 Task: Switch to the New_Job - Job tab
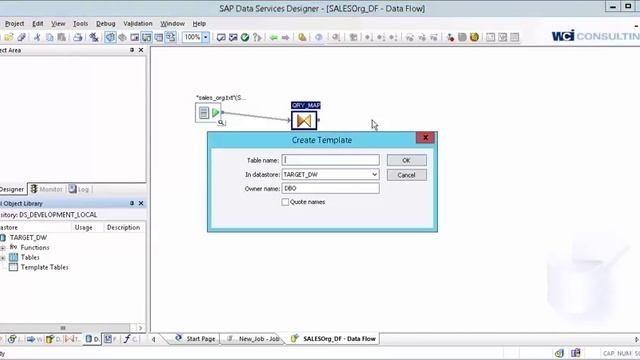pos(253,339)
